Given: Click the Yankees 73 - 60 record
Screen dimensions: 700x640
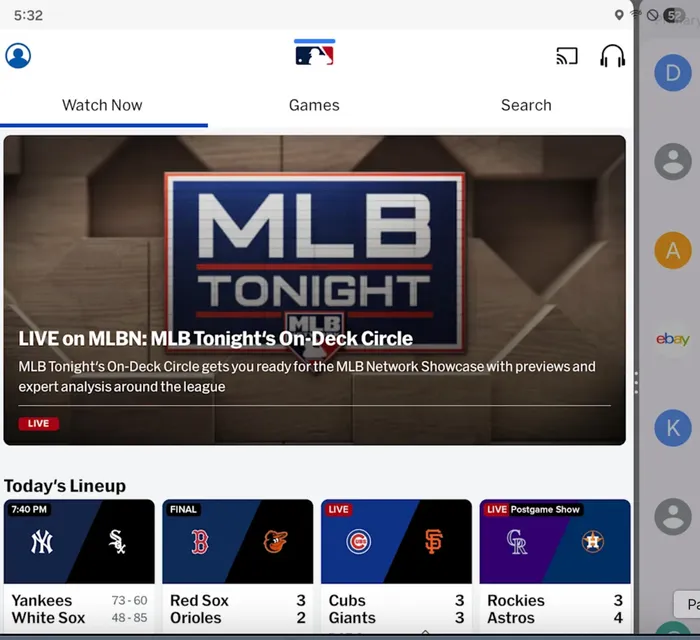Looking at the screenshot, I should tap(129, 601).
